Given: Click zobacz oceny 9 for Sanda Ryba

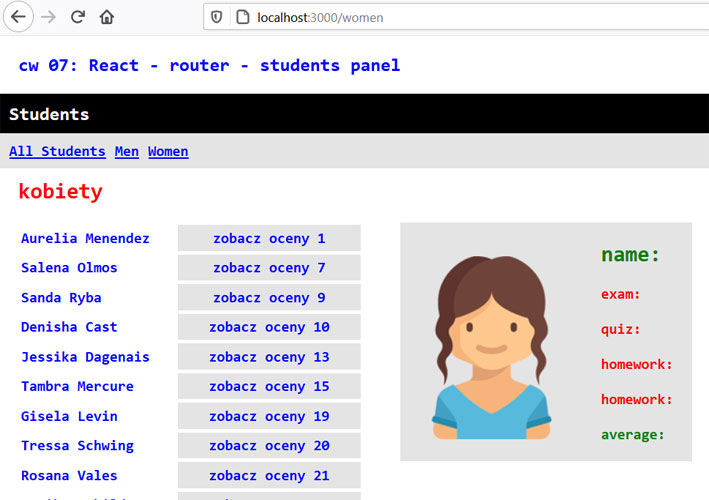Looking at the screenshot, I should (x=269, y=298).
